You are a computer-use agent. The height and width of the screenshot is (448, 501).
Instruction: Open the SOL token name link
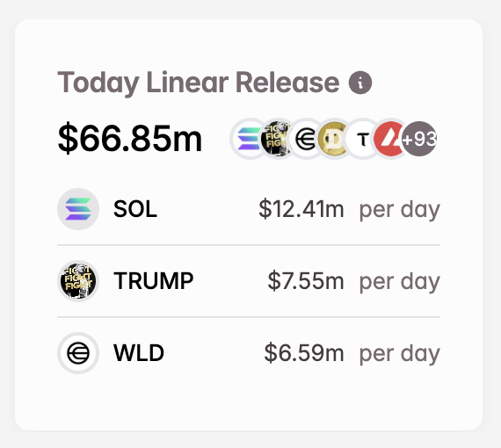[135, 209]
